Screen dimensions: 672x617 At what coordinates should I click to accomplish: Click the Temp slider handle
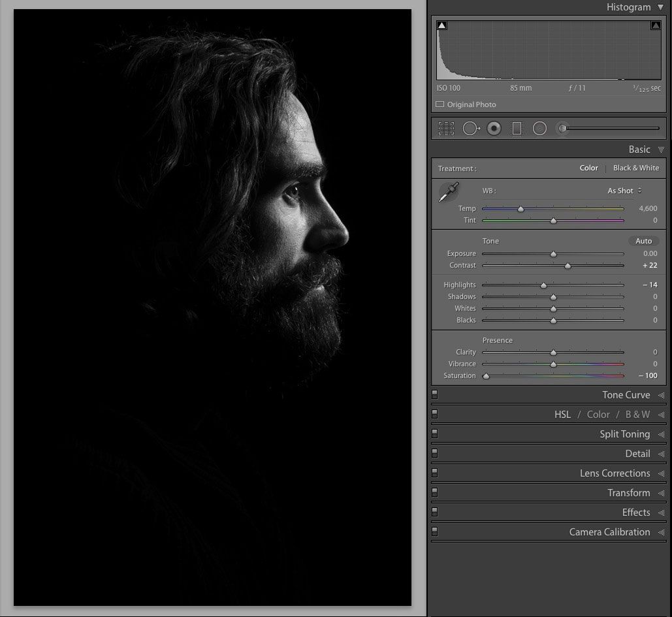click(x=520, y=209)
